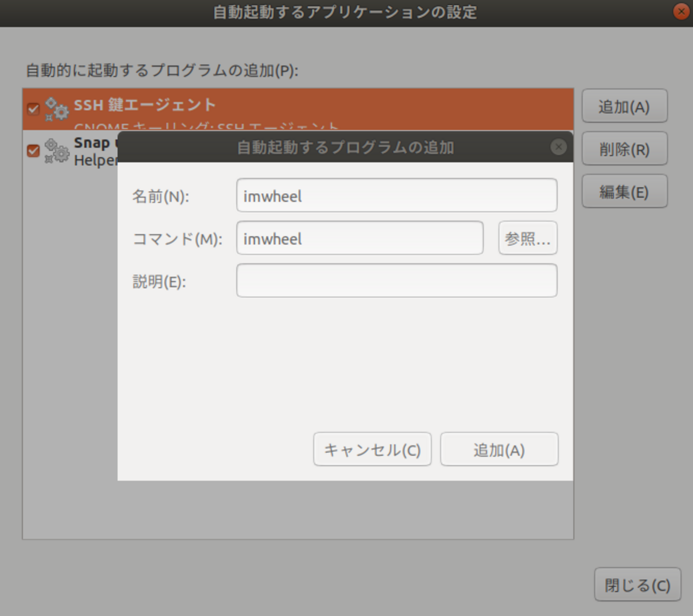Screen dimensions: 693x616
Task: Toggle the Snap entry checkbox
Action: tap(33, 151)
